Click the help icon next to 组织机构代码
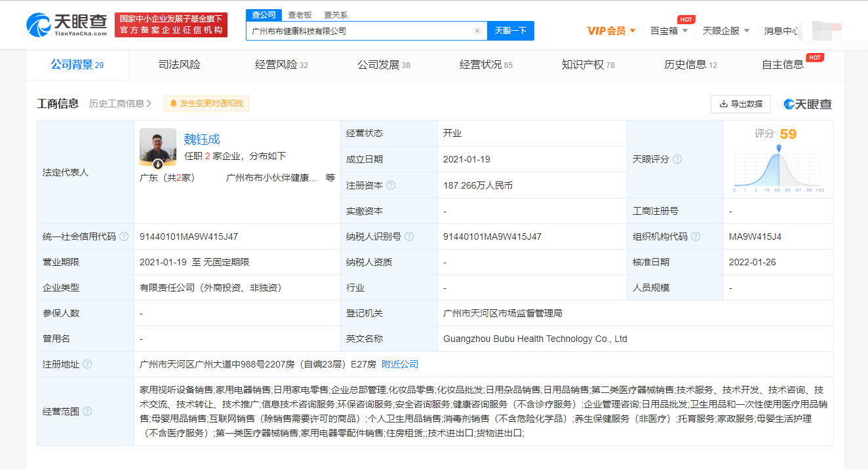This screenshot has height=469, width=868. pos(696,236)
